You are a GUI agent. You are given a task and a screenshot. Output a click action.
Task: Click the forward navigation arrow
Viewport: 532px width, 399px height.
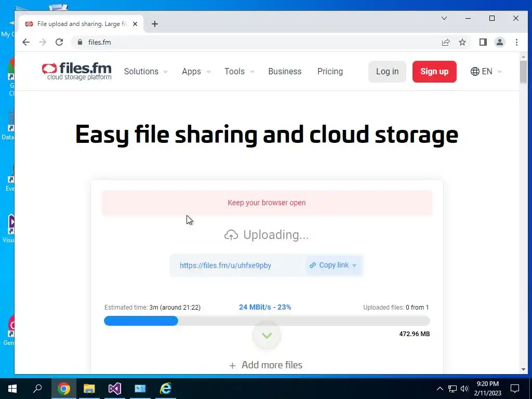(x=43, y=42)
